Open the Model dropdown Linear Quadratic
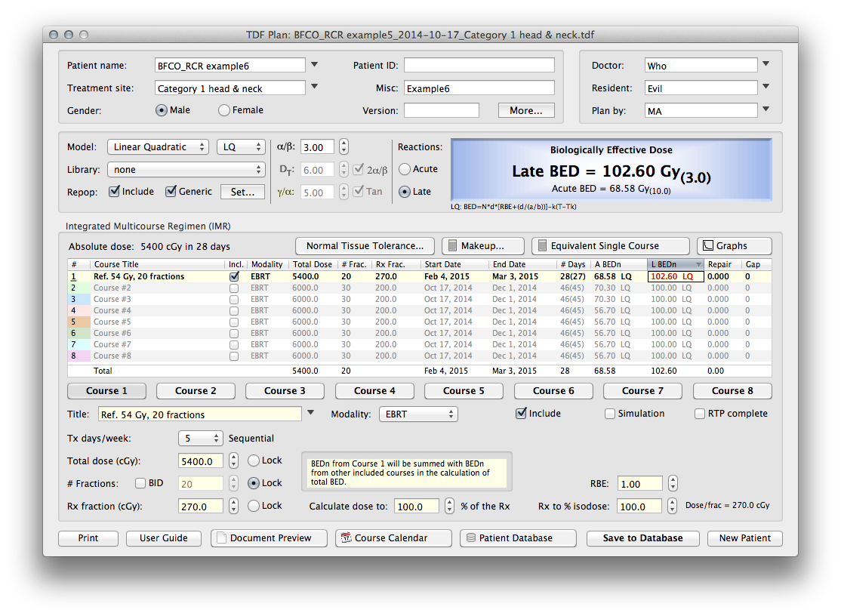 [x=158, y=147]
